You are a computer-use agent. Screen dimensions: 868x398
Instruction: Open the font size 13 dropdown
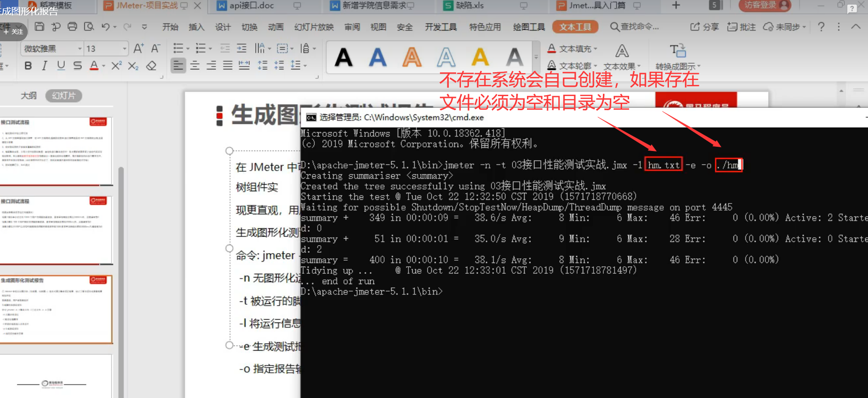(x=125, y=48)
